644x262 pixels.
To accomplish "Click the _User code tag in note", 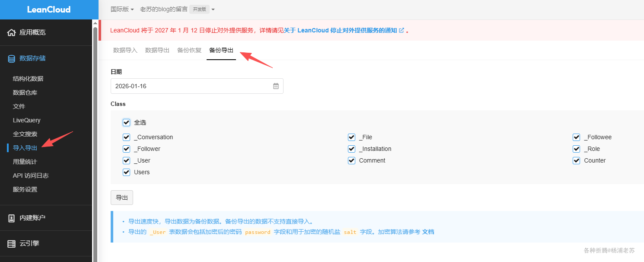I will click(158, 232).
